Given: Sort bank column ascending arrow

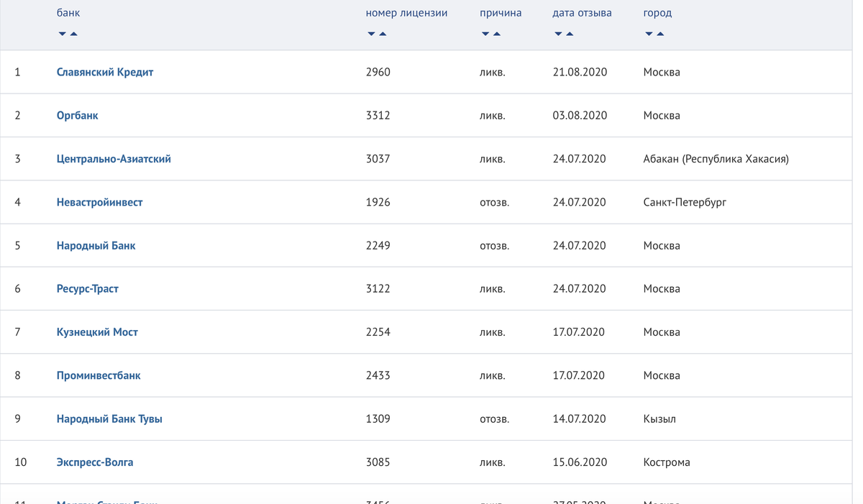Looking at the screenshot, I should pyautogui.click(x=73, y=34).
